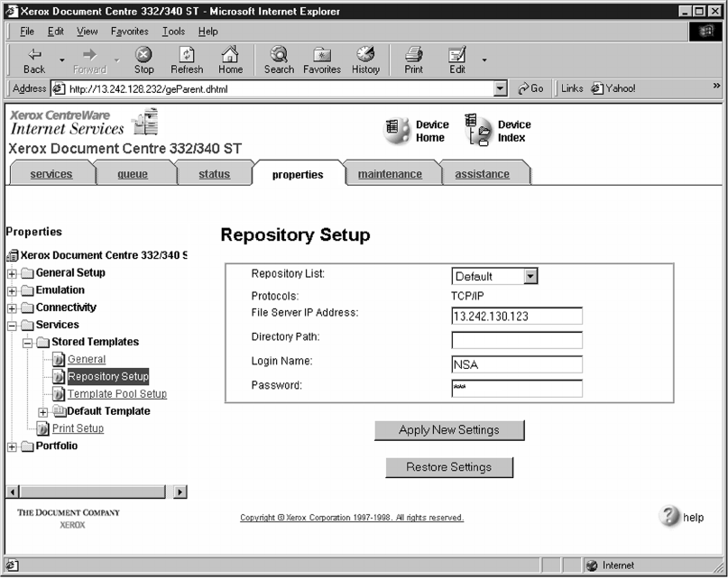
Task: Select Template Pool Setup in tree
Action: (116, 394)
